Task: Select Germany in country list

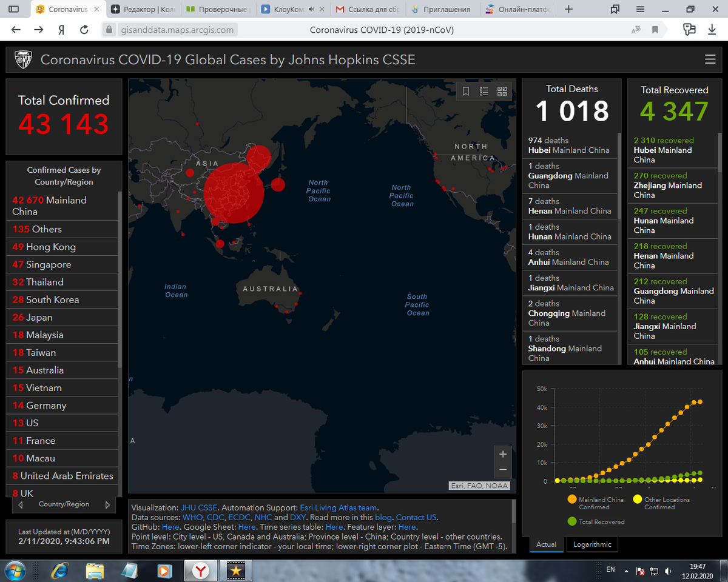Action: [x=62, y=405]
